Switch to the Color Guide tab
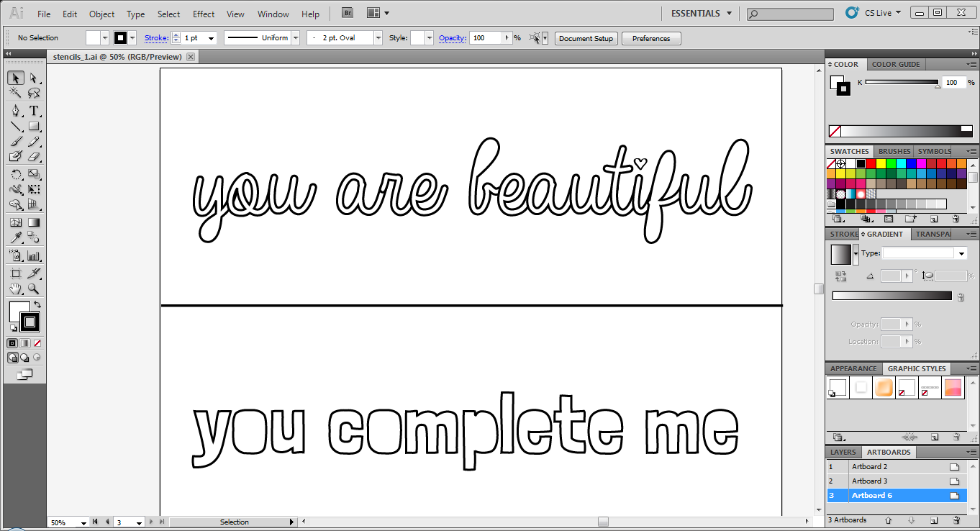 (x=896, y=64)
